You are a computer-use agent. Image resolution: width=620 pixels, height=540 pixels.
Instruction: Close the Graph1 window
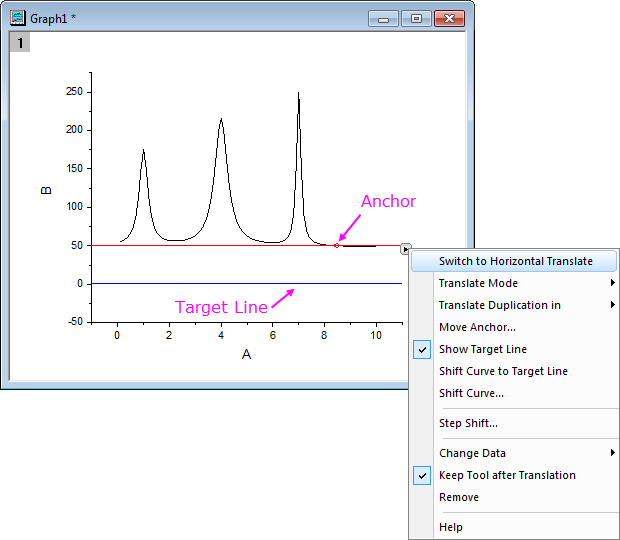tap(448, 18)
